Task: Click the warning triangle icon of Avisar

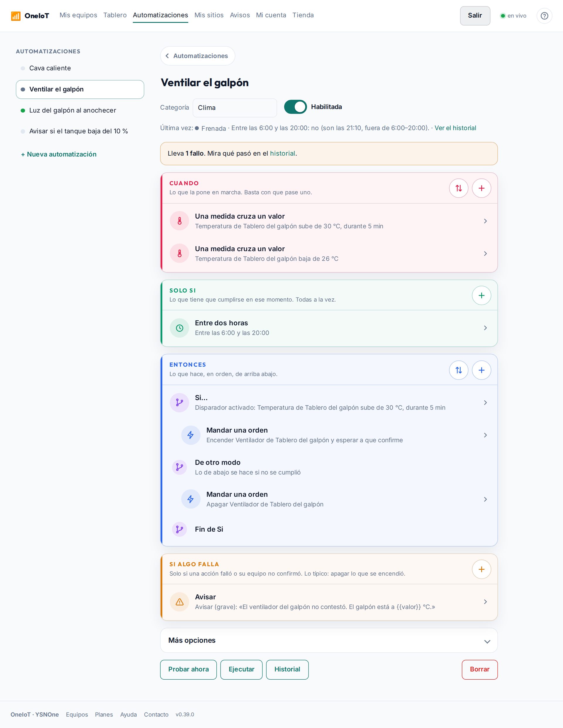Action: click(x=179, y=602)
